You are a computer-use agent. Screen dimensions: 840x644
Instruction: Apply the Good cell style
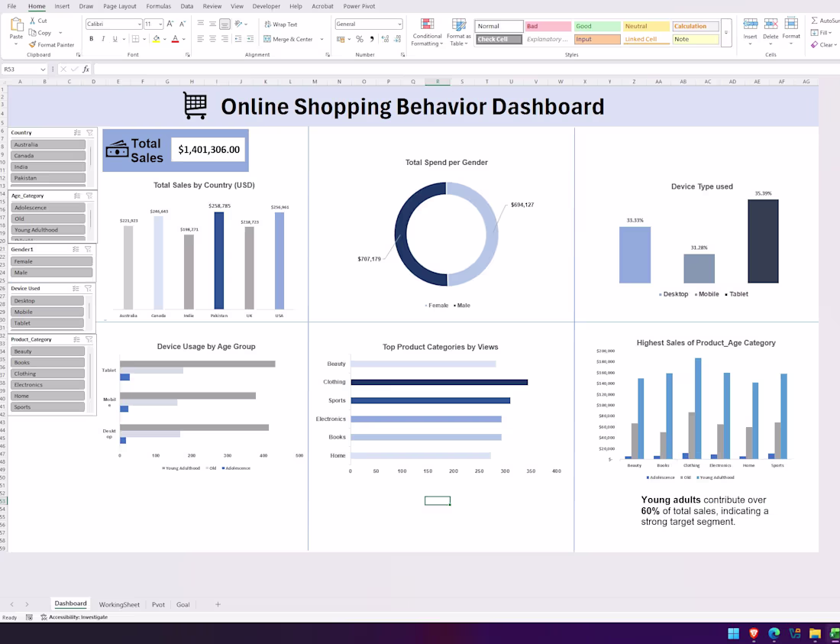point(597,26)
